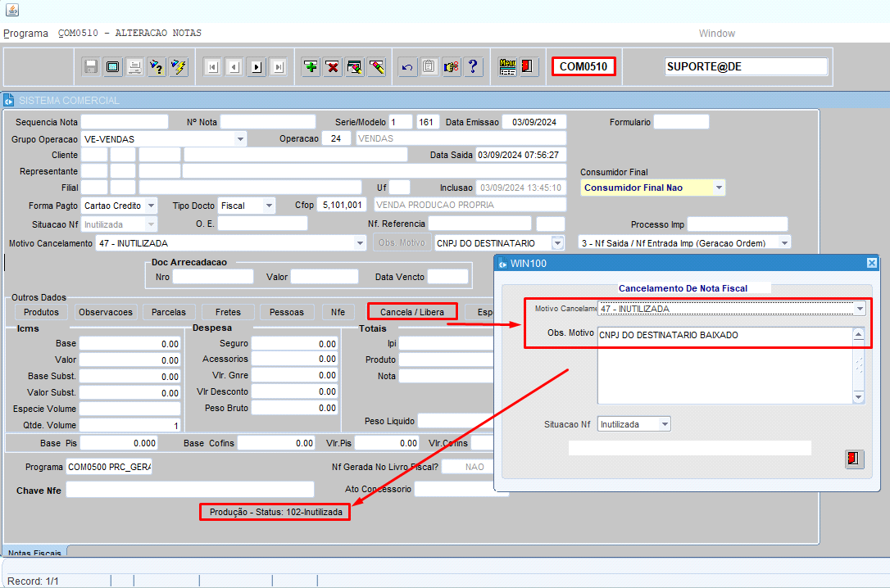The height and width of the screenshot is (588, 890).
Task: Click the red X delete record icon
Action: 333,67
